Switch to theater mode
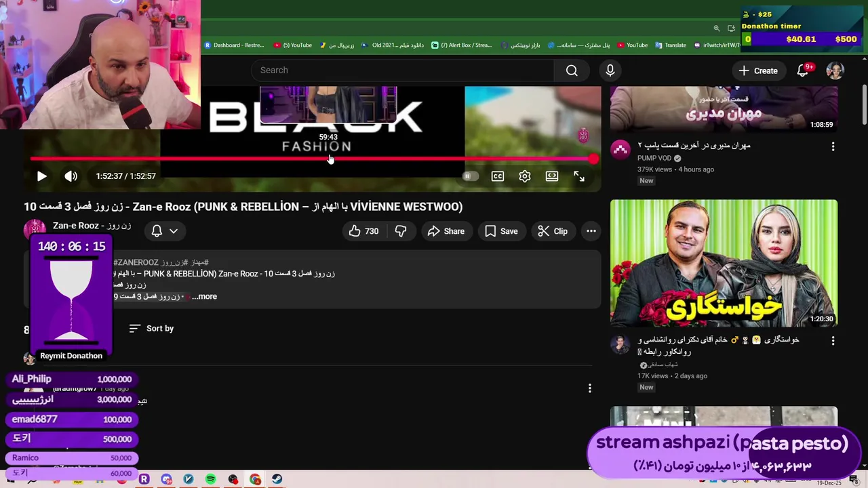Viewport: 868px width, 488px height. [x=552, y=176]
